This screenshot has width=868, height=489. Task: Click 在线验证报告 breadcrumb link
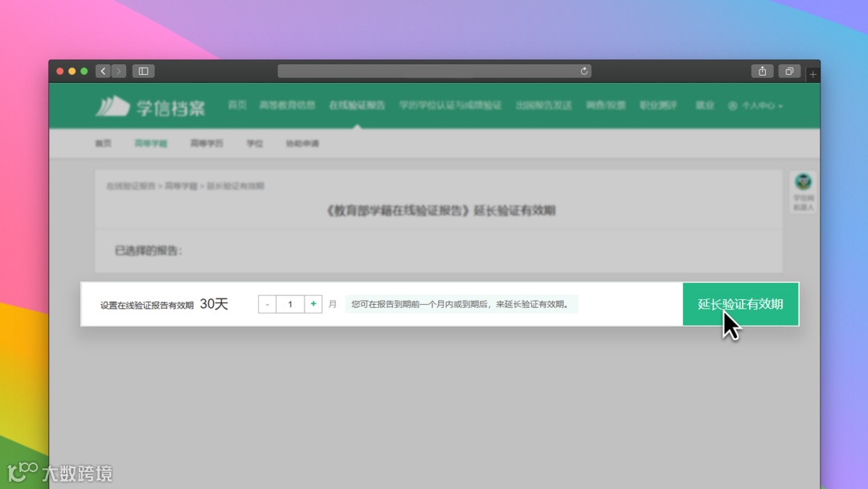[x=131, y=186]
